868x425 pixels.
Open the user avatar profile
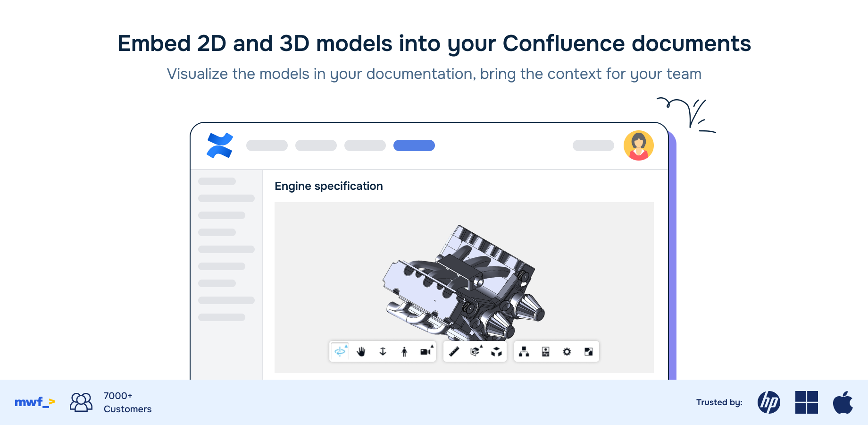point(639,145)
